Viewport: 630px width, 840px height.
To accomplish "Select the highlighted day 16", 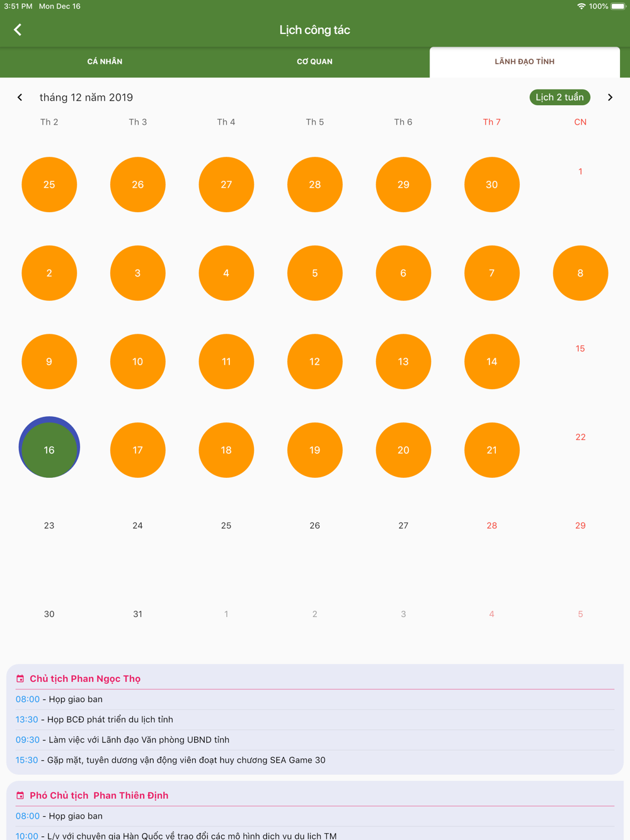I will pyautogui.click(x=49, y=448).
